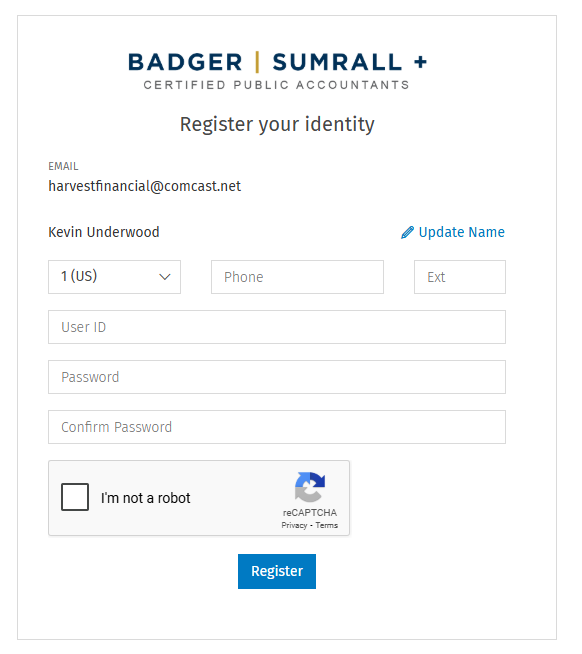Image resolution: width=582 pixels, height=654 pixels.
Task: Open the reCAPTCHA Privacy link
Action: (294, 525)
